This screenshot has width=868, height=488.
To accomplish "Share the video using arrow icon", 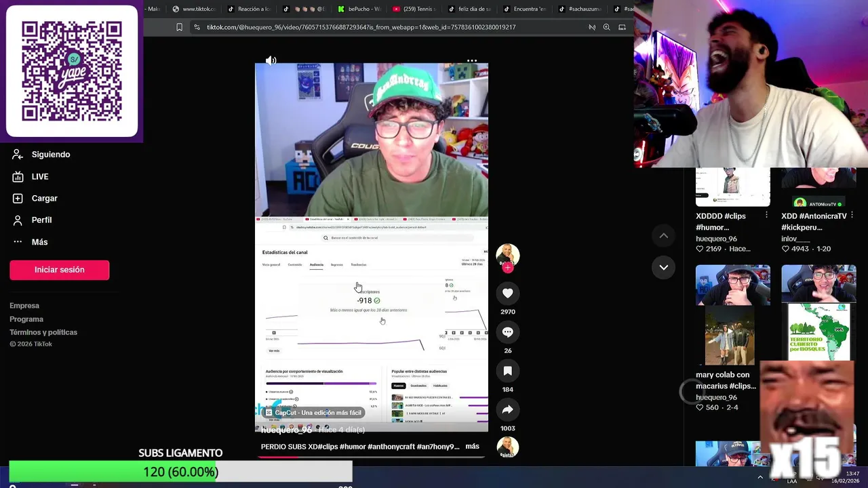I will coord(507,409).
